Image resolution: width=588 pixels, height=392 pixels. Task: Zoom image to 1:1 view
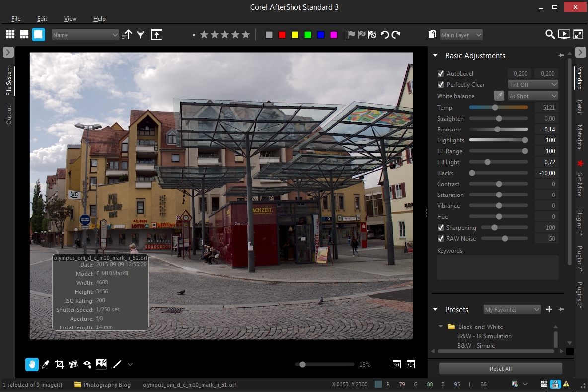[x=397, y=364]
